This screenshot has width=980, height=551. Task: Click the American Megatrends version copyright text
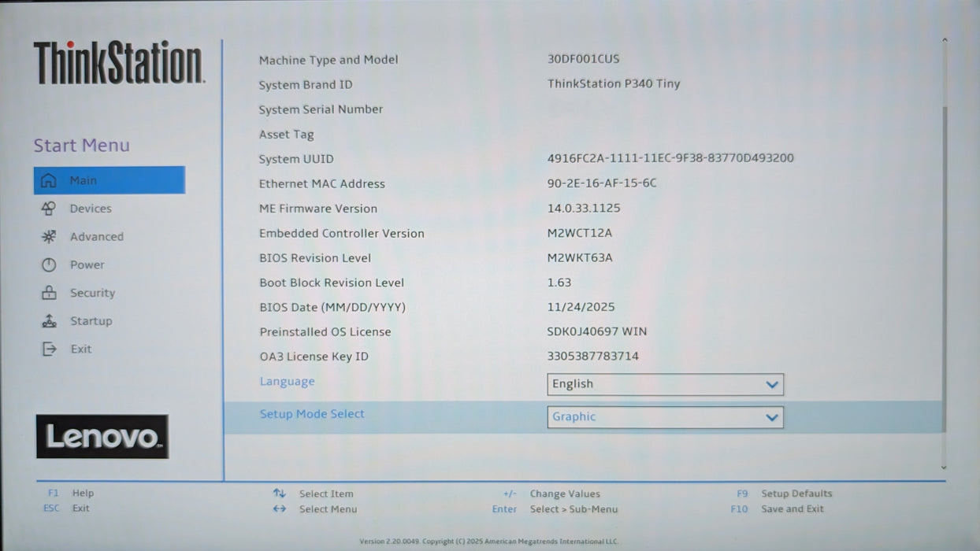click(x=489, y=542)
